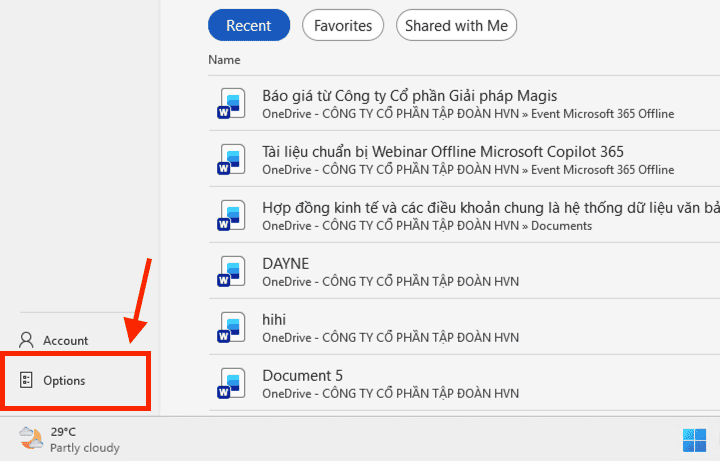Switch to the Recent tab
The image size is (720, 461).
coord(249,25)
